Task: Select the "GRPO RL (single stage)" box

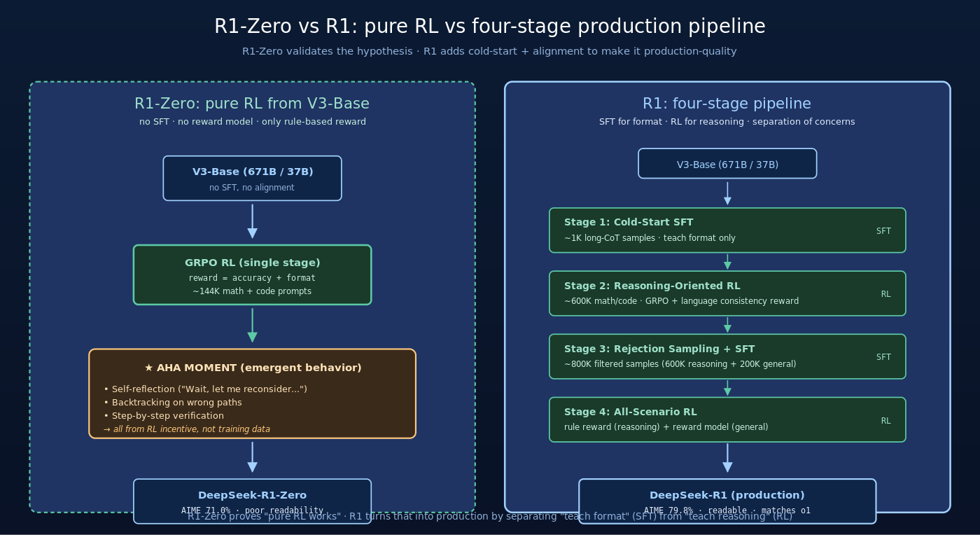Action: coord(252,275)
